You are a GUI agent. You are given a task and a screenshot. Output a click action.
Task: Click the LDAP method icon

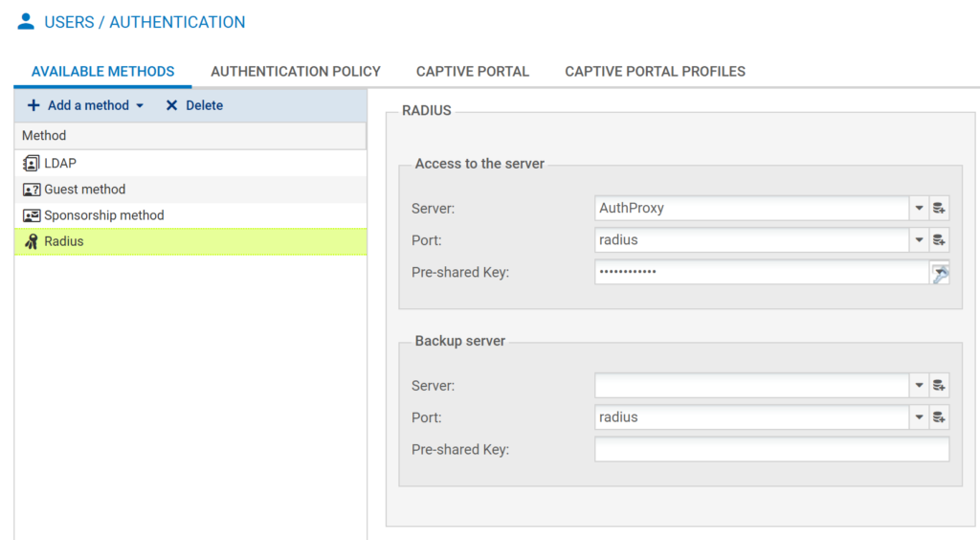(x=32, y=164)
